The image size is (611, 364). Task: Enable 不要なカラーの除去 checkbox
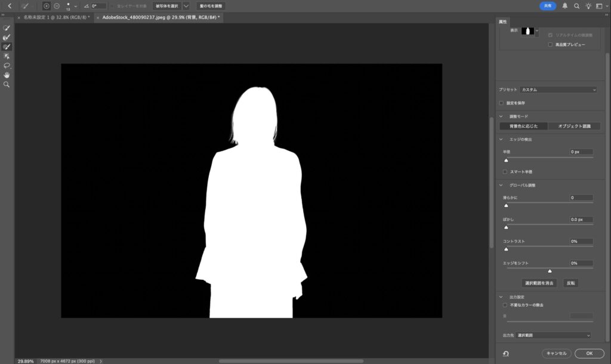tap(505, 305)
